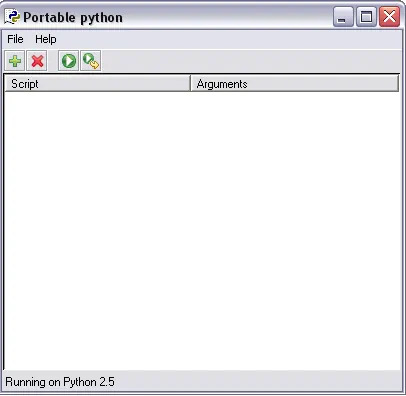The width and height of the screenshot is (406, 396).
Task: Click the run with arguments icon
Action: [91, 61]
